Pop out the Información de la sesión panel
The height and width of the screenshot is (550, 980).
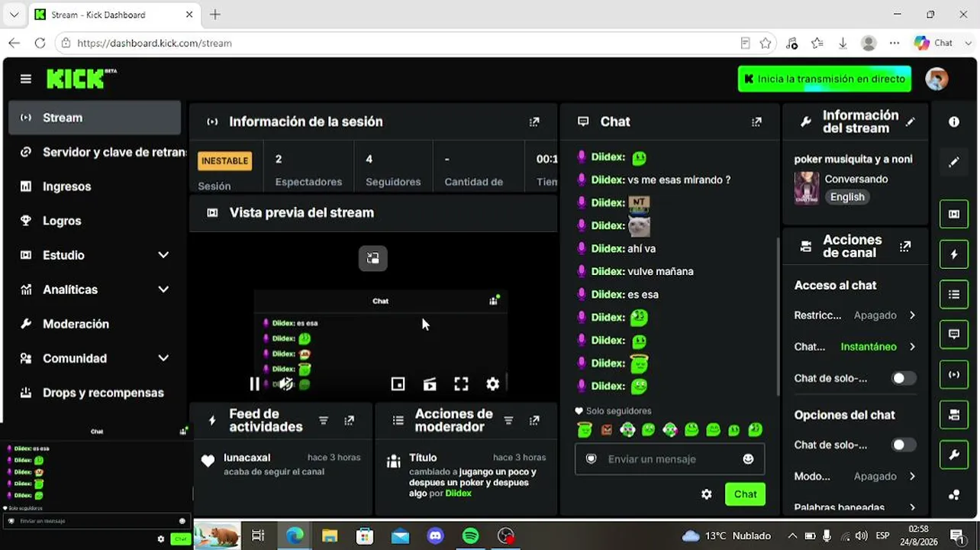coord(534,121)
